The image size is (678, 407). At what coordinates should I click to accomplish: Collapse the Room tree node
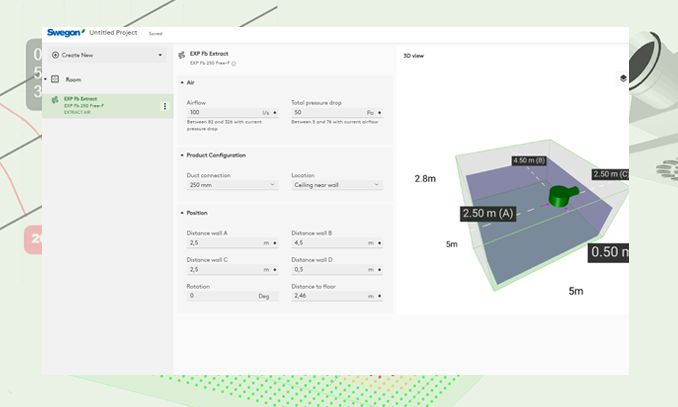(x=45, y=79)
